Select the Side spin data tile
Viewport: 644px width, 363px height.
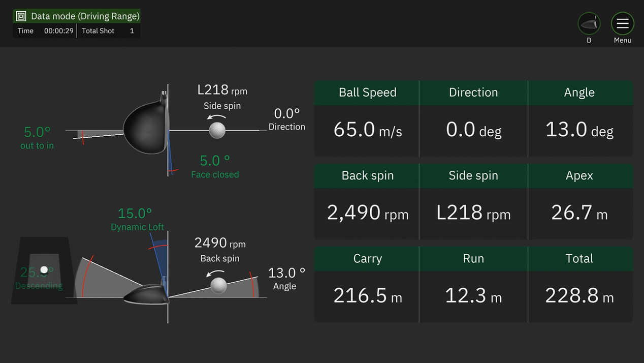[473, 202]
